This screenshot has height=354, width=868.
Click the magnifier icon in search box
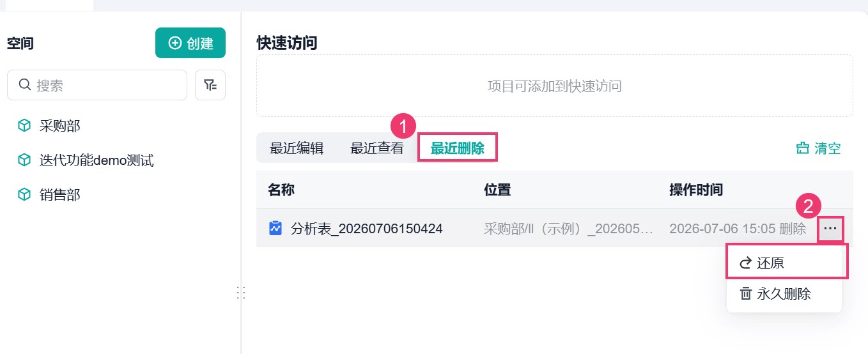(x=25, y=85)
